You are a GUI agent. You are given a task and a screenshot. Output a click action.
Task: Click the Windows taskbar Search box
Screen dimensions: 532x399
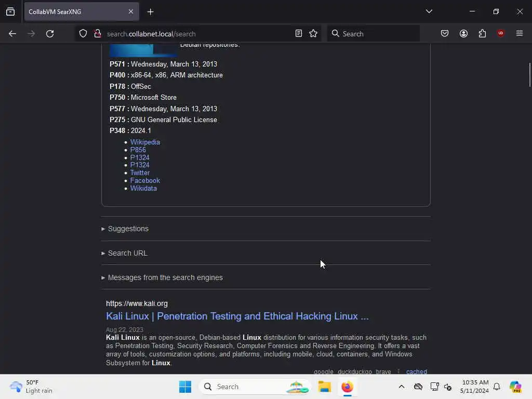pos(255,387)
